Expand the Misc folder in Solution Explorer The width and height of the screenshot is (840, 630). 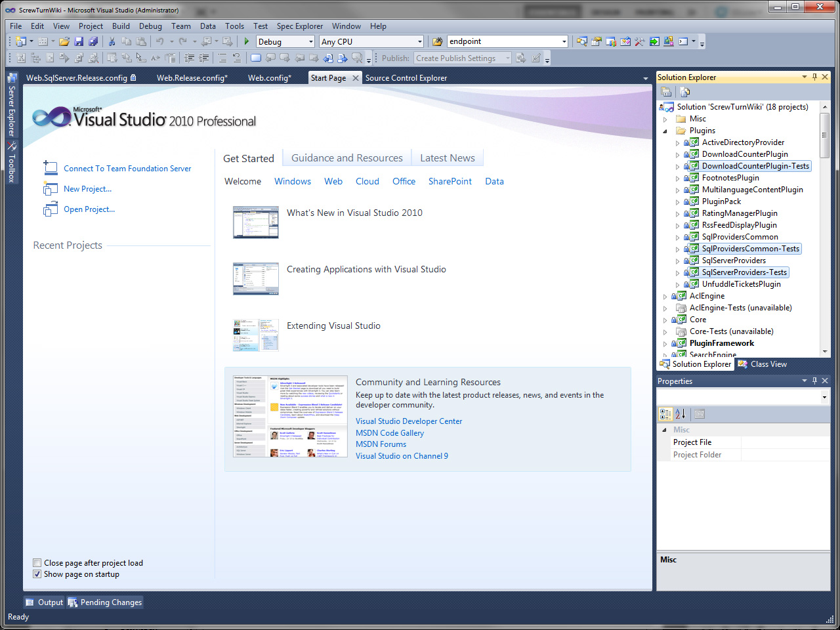(x=665, y=119)
